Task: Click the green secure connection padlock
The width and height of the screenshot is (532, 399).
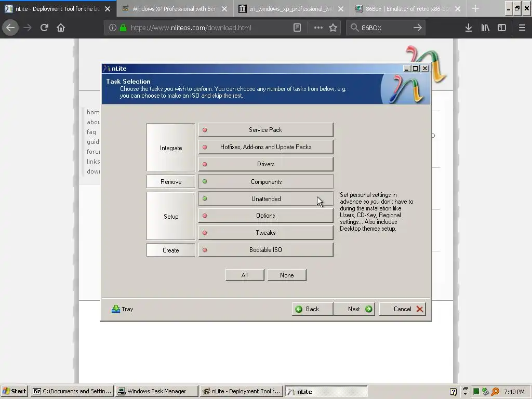Action: (x=123, y=28)
